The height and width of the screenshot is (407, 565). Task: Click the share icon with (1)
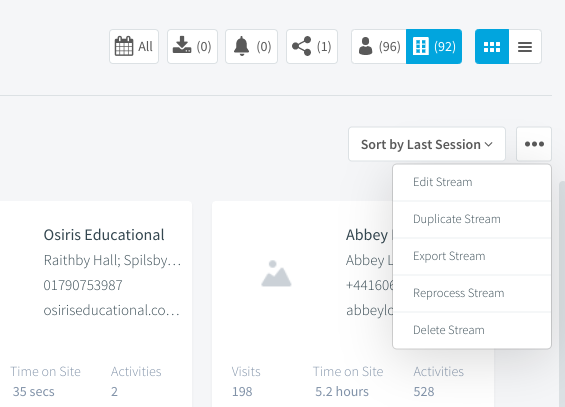312,46
